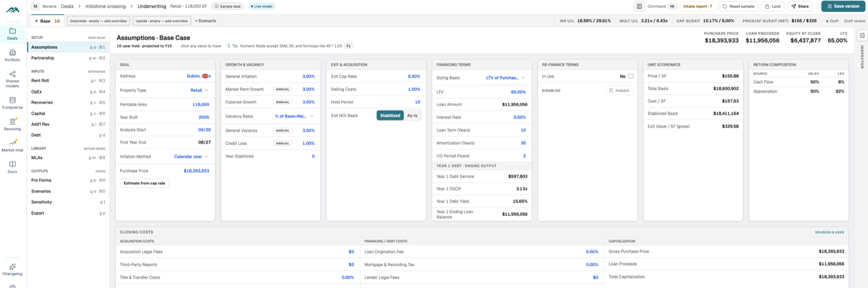Toggle ANNUAL on General Vacancy
868x288 pixels.
point(283,130)
